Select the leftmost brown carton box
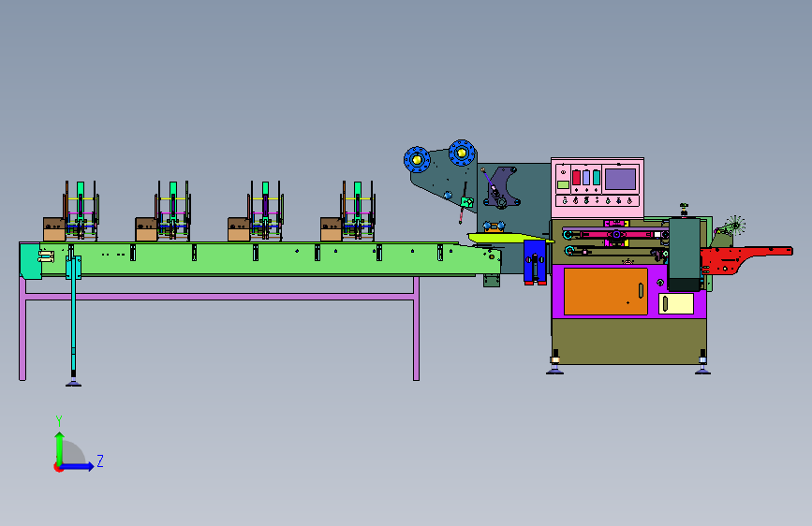This screenshot has width=812, height=526. (54, 229)
